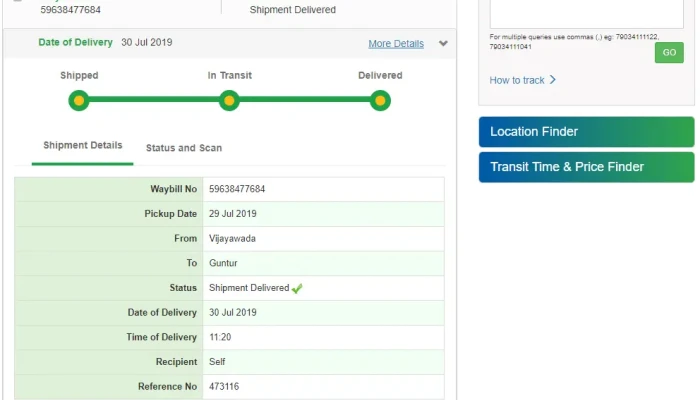Click the From value Vijayawada
Screen dimensions: 700x400
[232, 239]
